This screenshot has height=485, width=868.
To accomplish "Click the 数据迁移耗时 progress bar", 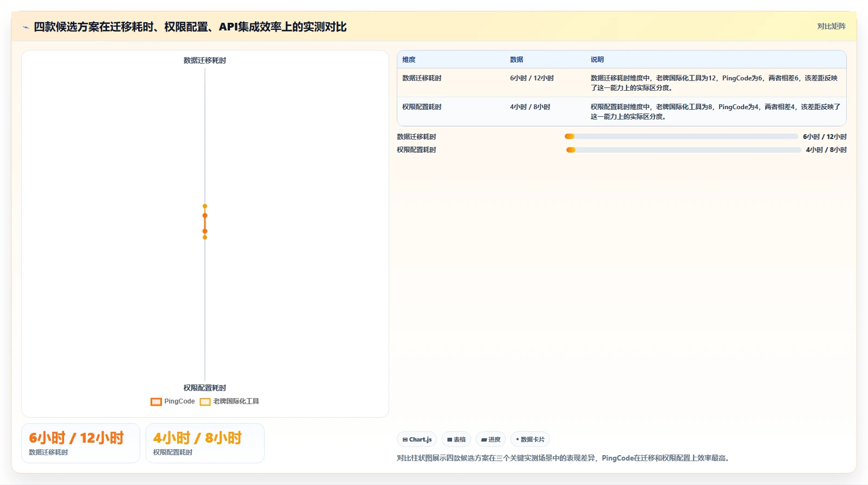I will [x=682, y=136].
